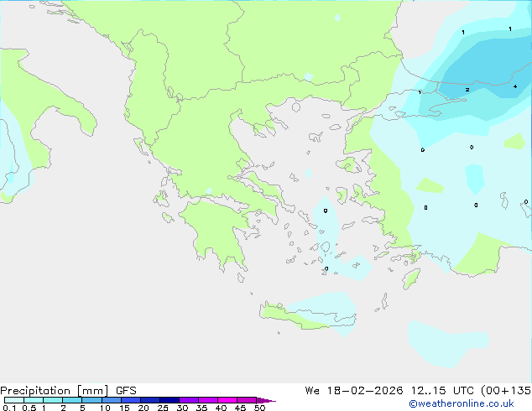Click the legend swatch between 1 and 2
Screen dimensions: 532x411
[x=53, y=400]
